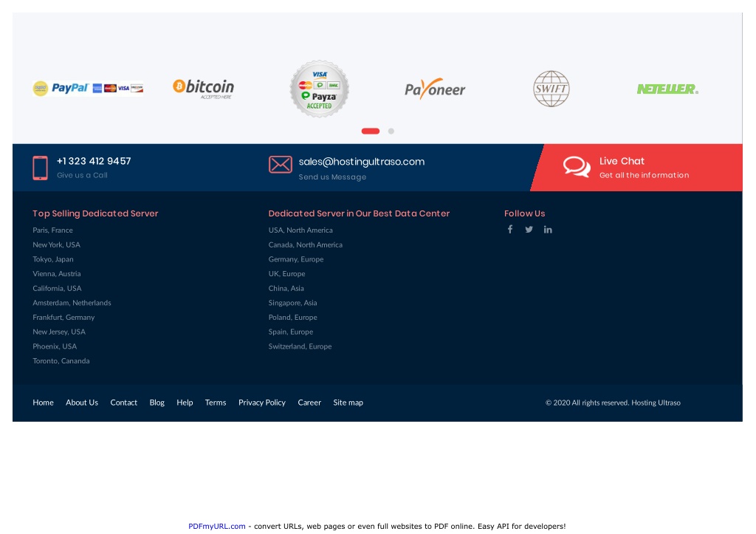Open the LinkedIn profile icon

[x=548, y=230]
